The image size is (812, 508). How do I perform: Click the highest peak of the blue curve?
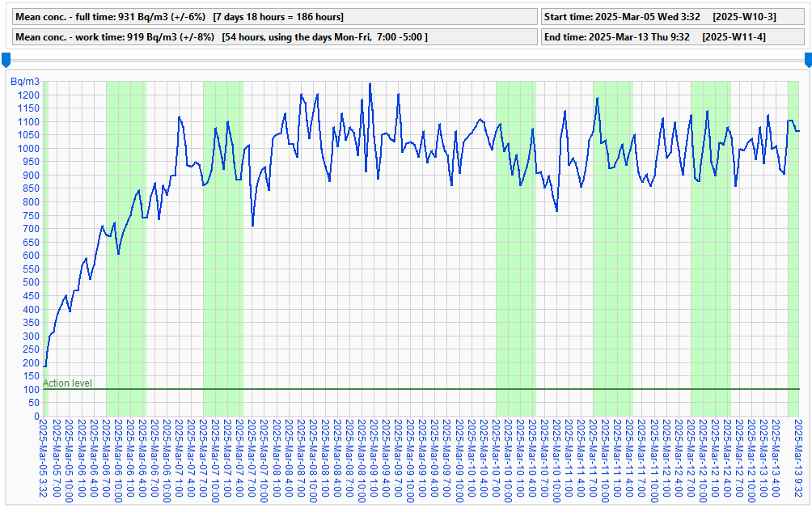click(370, 84)
